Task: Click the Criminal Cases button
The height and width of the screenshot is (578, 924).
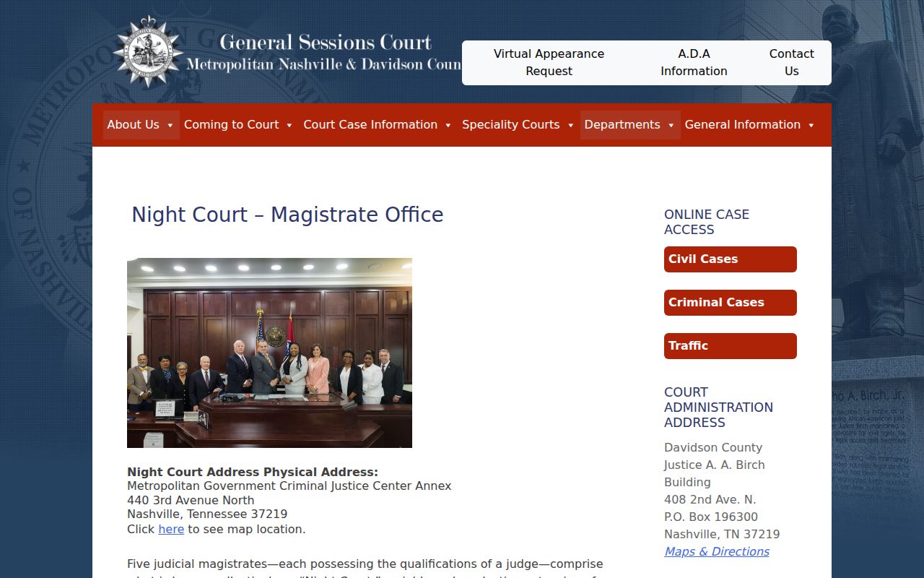Action: pos(731,303)
